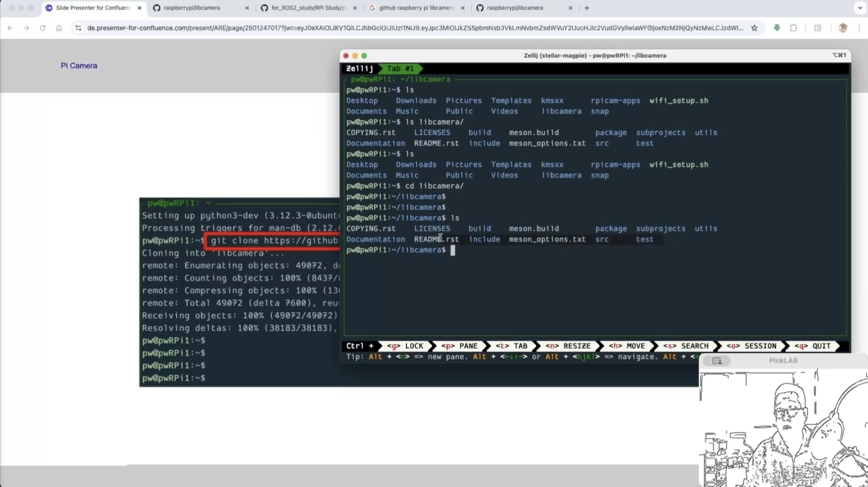Switch to for_ROS2_study GitHub tab
The image size is (868, 487).
(x=308, y=8)
